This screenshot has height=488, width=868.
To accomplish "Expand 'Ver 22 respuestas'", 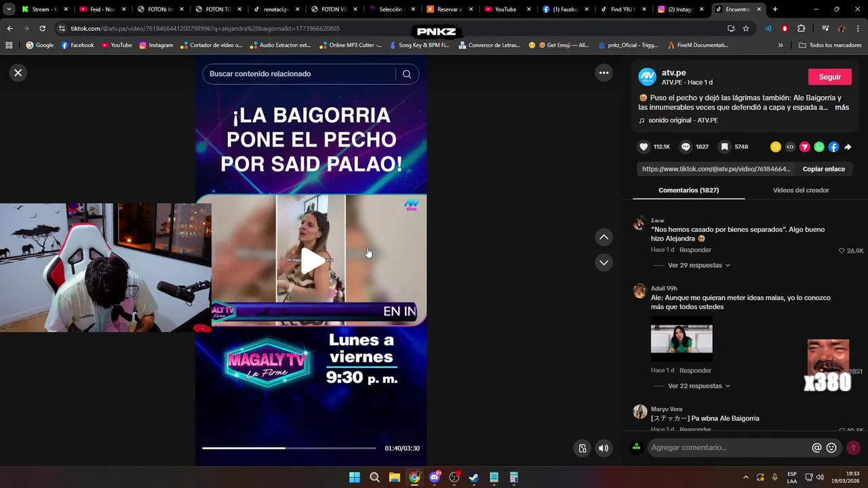I will click(x=698, y=386).
